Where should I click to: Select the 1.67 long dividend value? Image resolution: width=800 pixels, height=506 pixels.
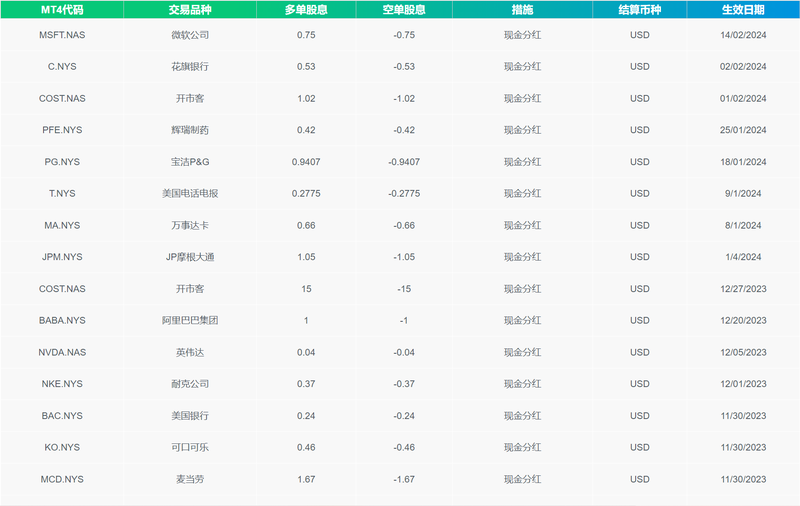[x=306, y=479]
